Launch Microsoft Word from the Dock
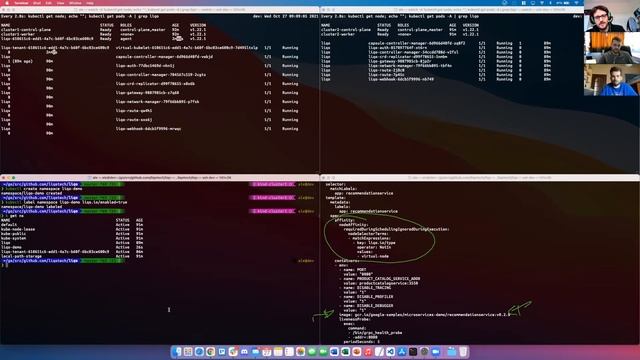 pos(334,351)
